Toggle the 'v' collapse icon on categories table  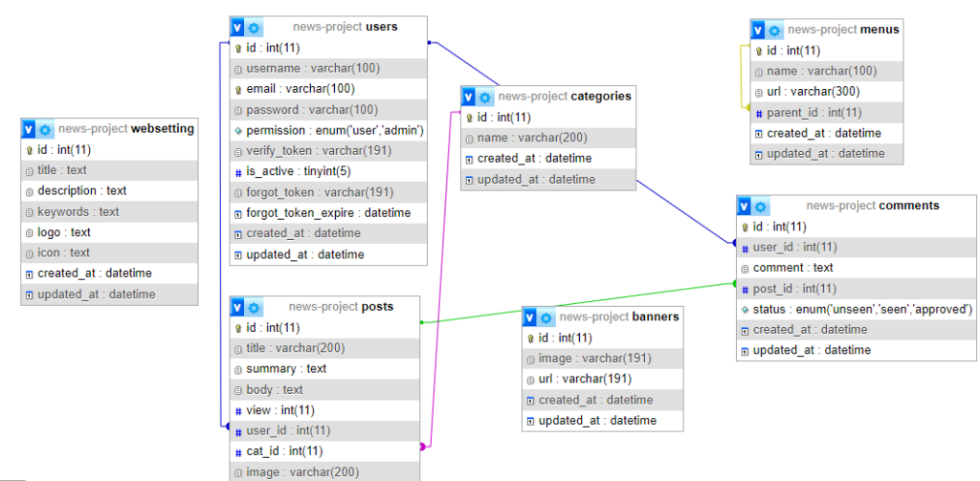coord(468,97)
